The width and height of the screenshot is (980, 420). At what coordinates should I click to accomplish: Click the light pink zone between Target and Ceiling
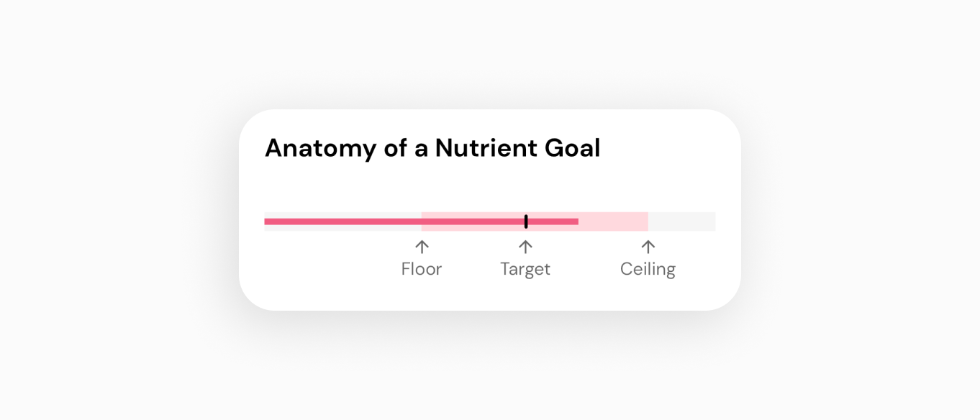613,222
